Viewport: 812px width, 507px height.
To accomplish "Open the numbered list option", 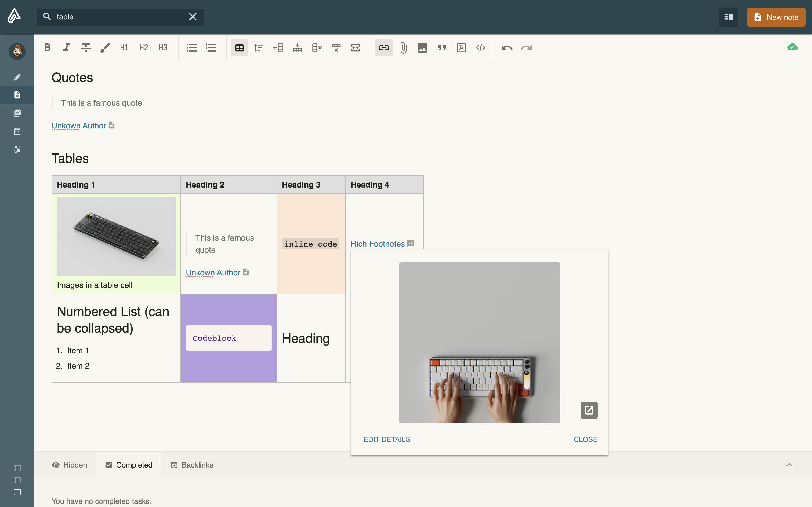I will (x=211, y=47).
